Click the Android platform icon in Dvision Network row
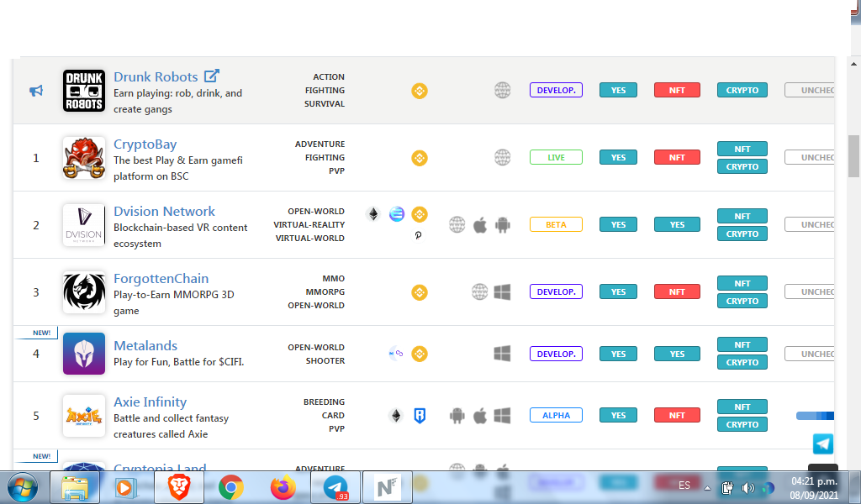 [x=503, y=225]
